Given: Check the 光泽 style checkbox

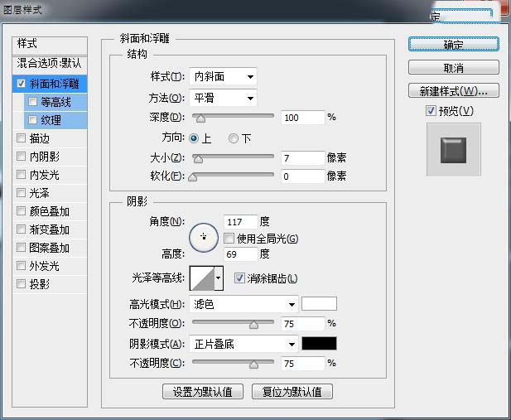Looking at the screenshot, I should pos(22,193).
